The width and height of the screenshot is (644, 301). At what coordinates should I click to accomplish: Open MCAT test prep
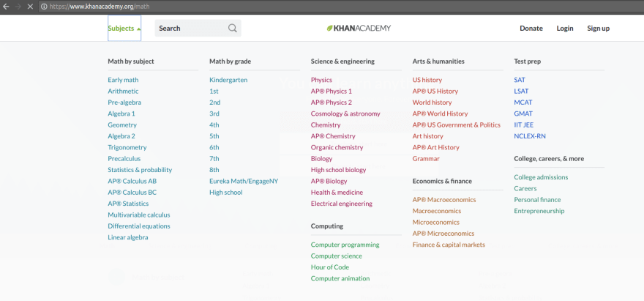(x=523, y=103)
